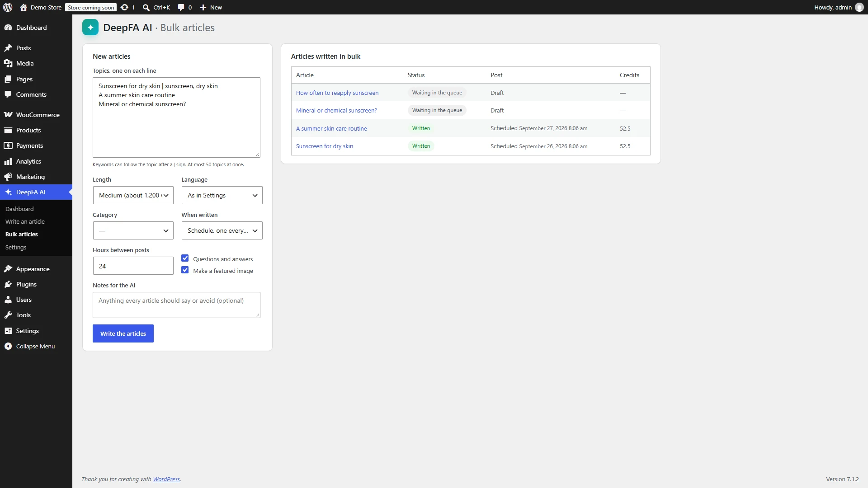The width and height of the screenshot is (868, 488).
Task: Click the Tools wrench icon
Action: (8, 315)
